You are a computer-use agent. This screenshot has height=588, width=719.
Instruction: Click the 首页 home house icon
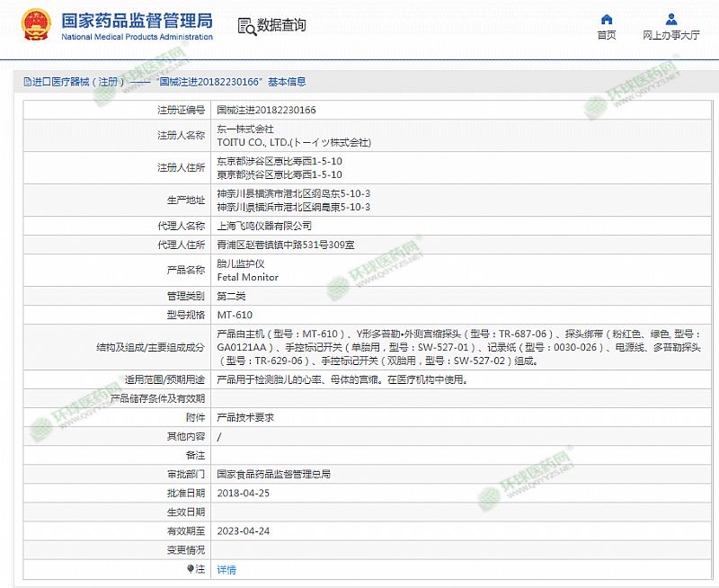(607, 19)
